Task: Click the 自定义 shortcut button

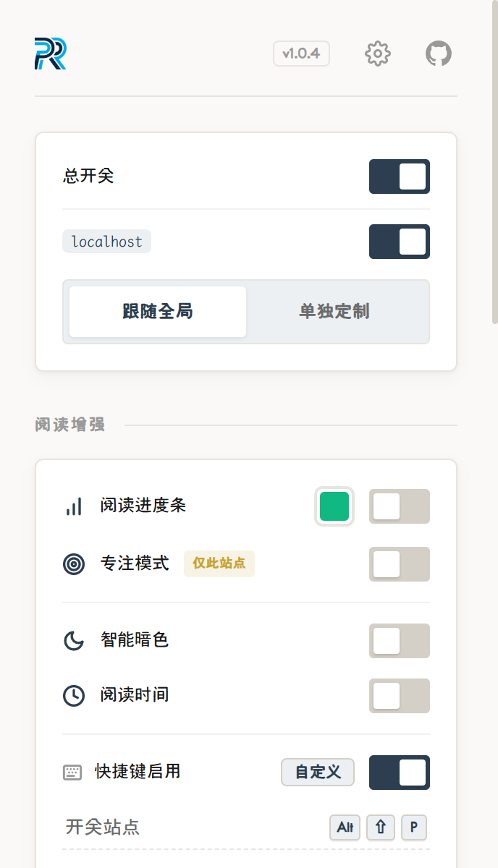Action: click(x=318, y=773)
